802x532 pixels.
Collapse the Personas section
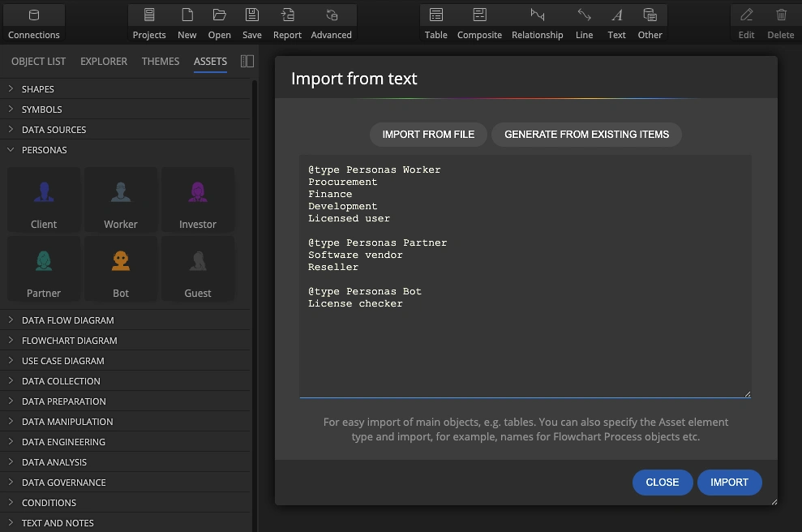(126, 150)
